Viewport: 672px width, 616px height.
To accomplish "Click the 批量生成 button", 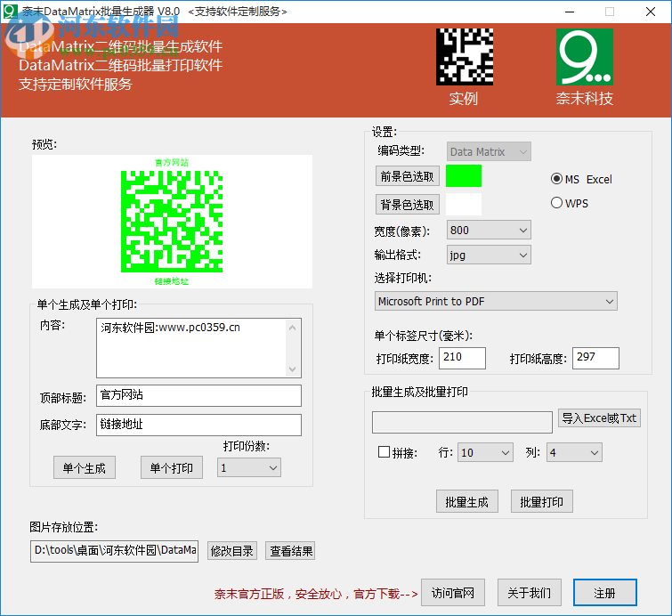I will pos(467,501).
